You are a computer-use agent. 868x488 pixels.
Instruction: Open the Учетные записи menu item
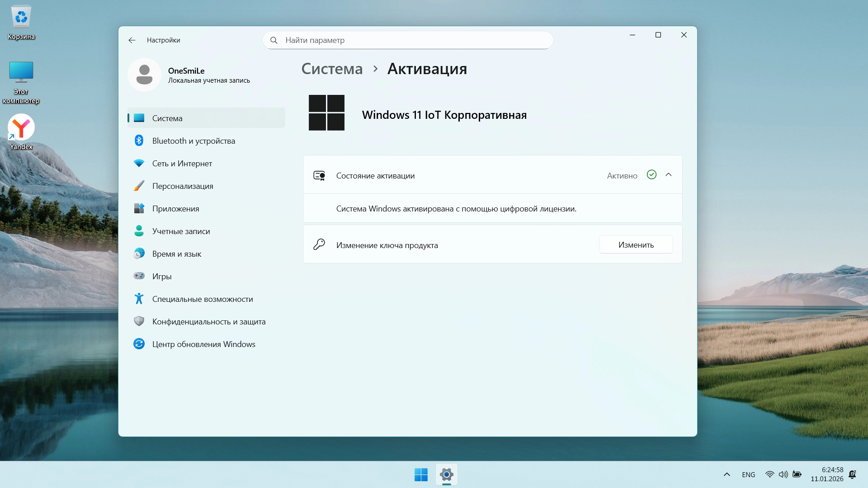coord(181,231)
